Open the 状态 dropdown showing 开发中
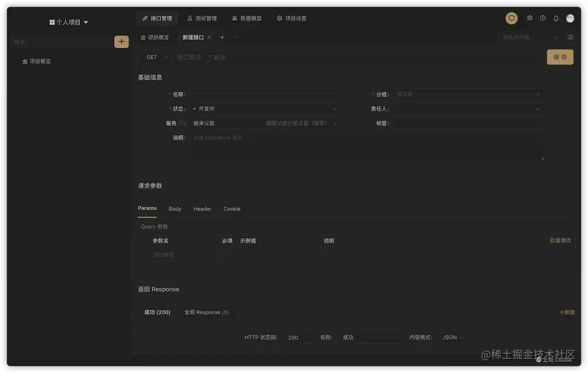This screenshot has height=373, width=588. point(263,108)
